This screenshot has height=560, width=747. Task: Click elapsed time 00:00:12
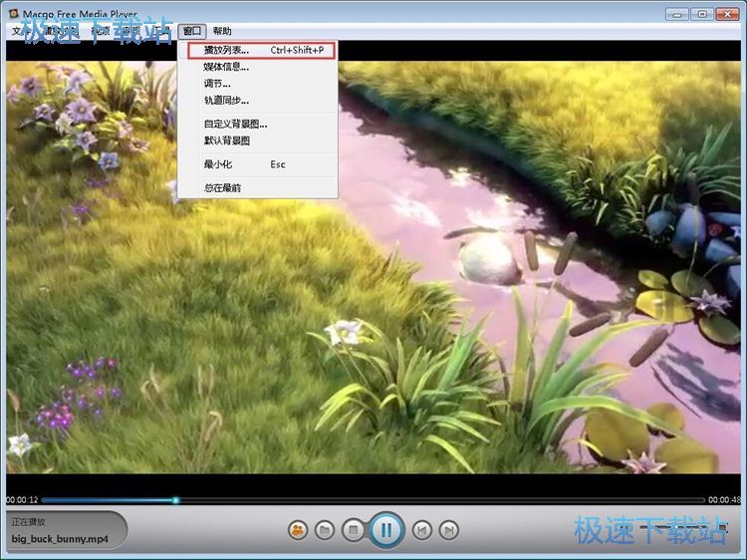tap(22, 500)
